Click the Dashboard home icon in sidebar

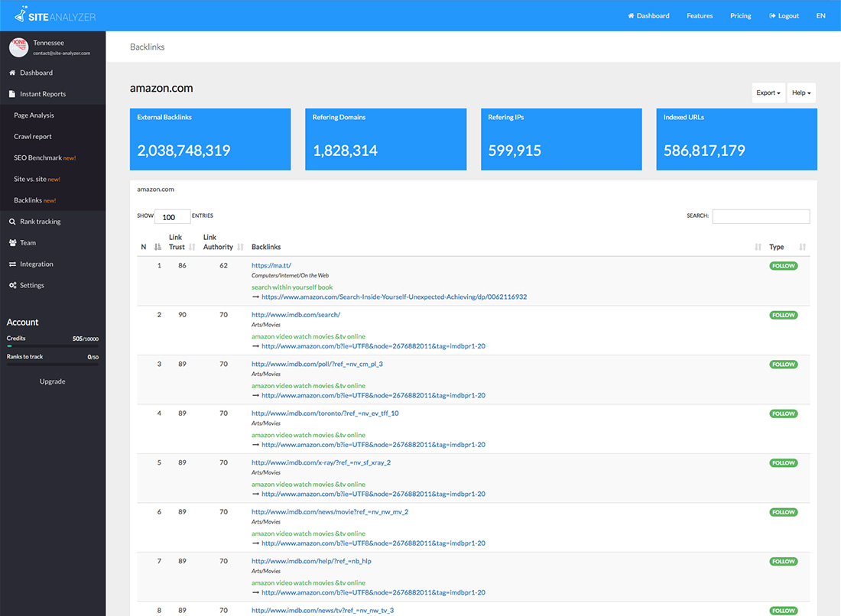point(12,73)
